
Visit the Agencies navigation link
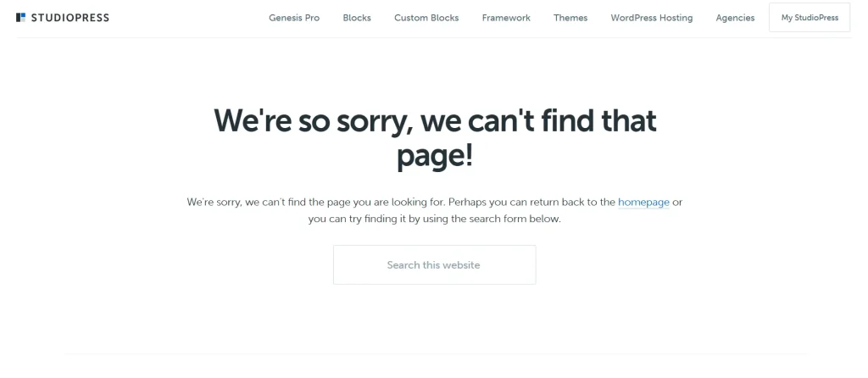tap(735, 18)
